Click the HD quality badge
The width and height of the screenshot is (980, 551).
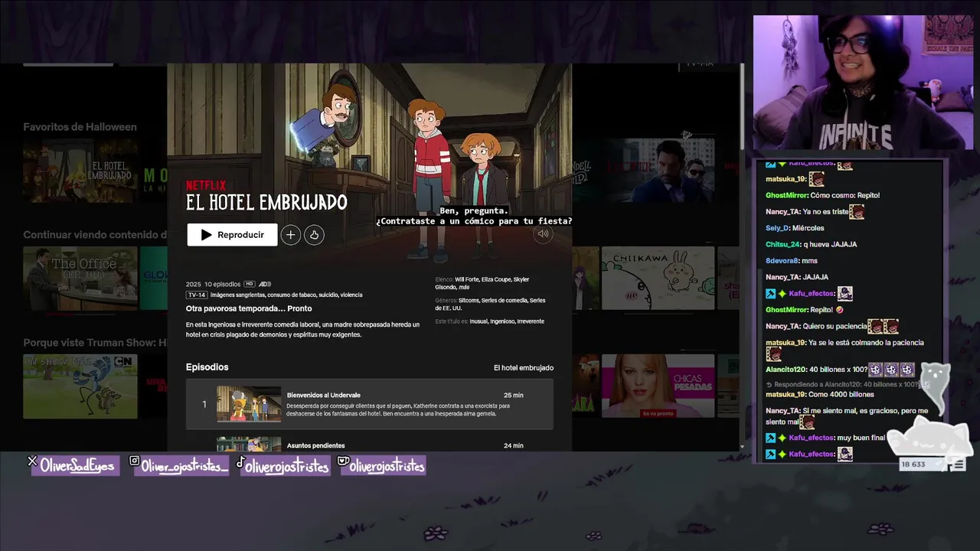click(250, 284)
